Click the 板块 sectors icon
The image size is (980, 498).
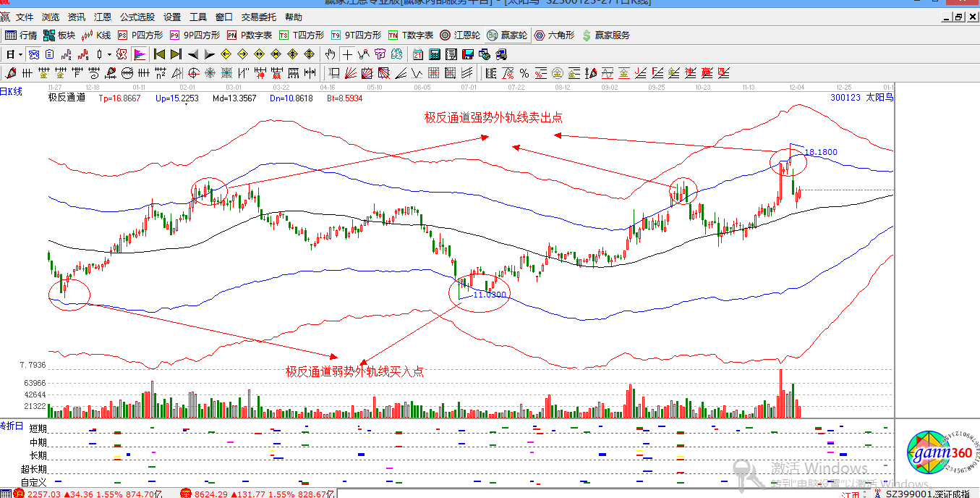pos(58,35)
